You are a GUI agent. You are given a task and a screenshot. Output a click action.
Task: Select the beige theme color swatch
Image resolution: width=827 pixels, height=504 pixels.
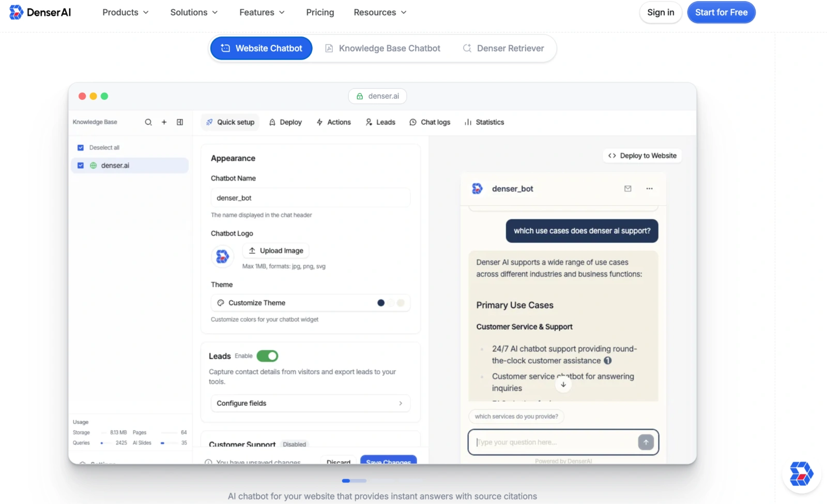click(401, 303)
